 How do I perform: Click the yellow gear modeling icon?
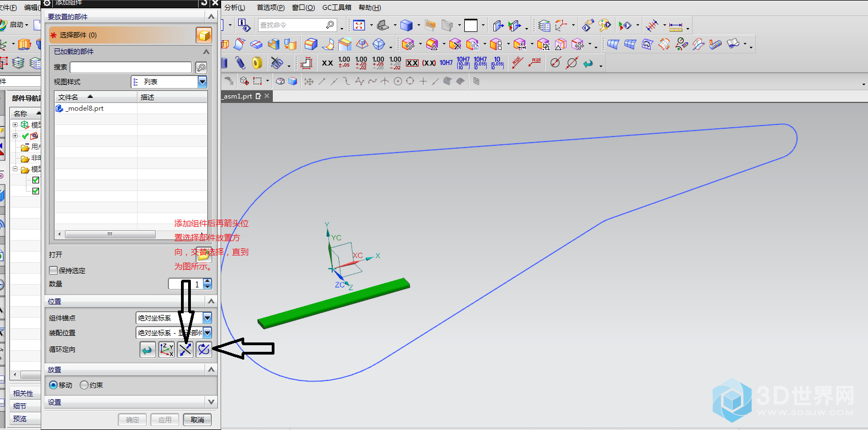257,63
